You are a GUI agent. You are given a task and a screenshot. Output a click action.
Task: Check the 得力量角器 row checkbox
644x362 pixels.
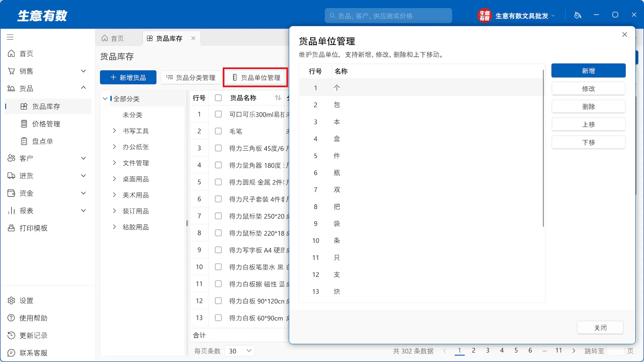(x=218, y=165)
